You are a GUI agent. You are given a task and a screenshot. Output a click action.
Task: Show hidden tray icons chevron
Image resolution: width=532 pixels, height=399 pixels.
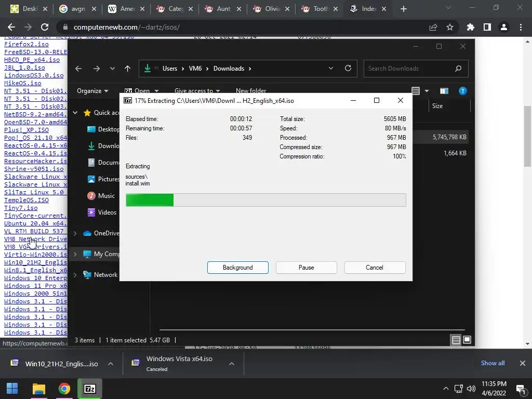(446, 389)
